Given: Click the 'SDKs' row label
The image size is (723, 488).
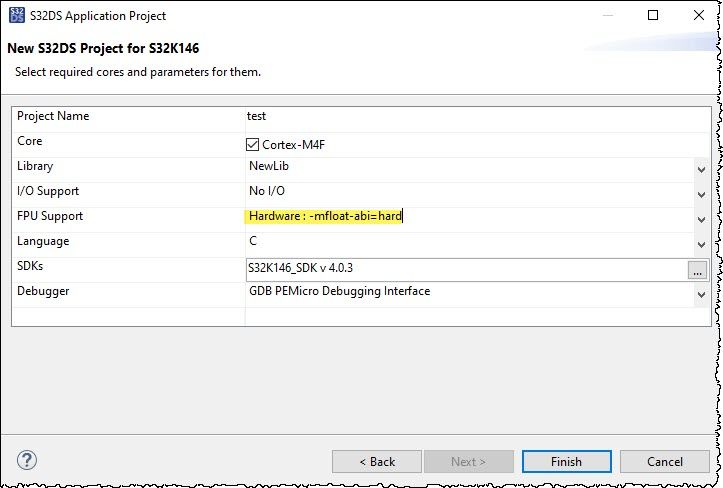Looking at the screenshot, I should click(30, 266).
